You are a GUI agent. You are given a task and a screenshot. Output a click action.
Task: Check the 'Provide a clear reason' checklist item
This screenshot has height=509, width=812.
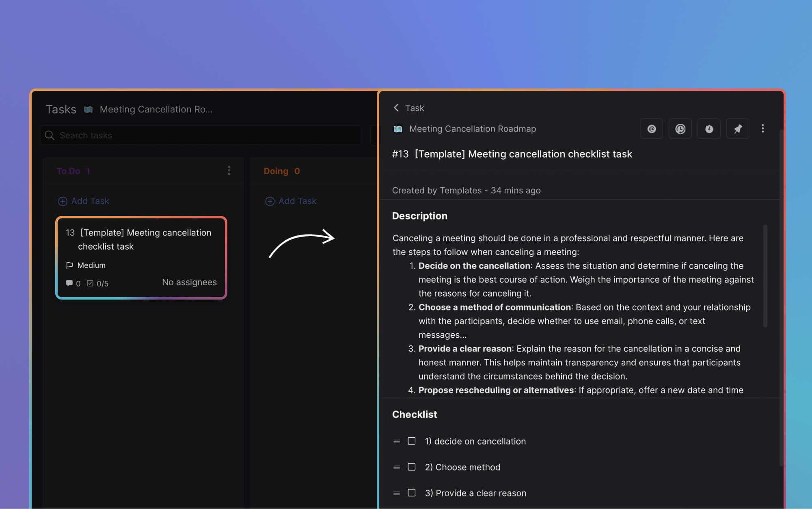pyautogui.click(x=412, y=493)
